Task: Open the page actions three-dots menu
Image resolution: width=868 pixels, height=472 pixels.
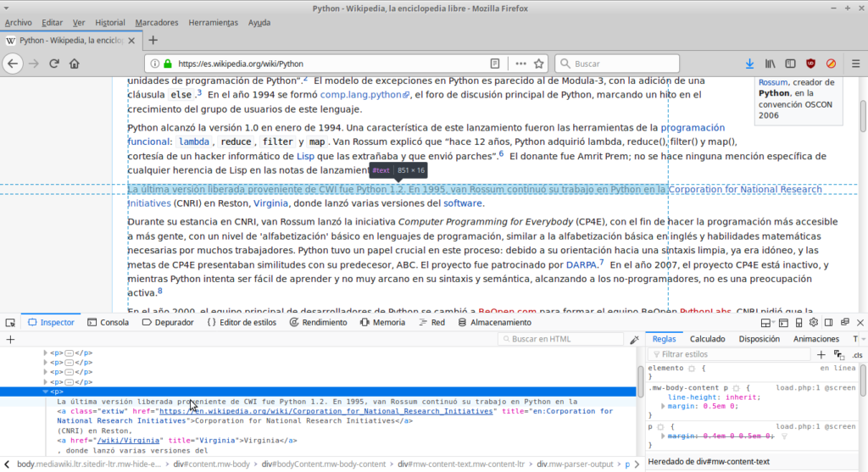Action: pos(520,64)
